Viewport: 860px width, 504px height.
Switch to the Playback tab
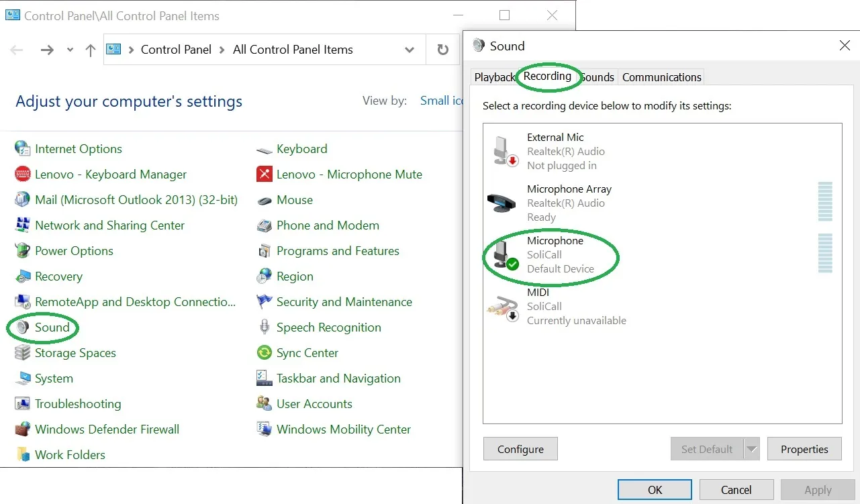493,77
